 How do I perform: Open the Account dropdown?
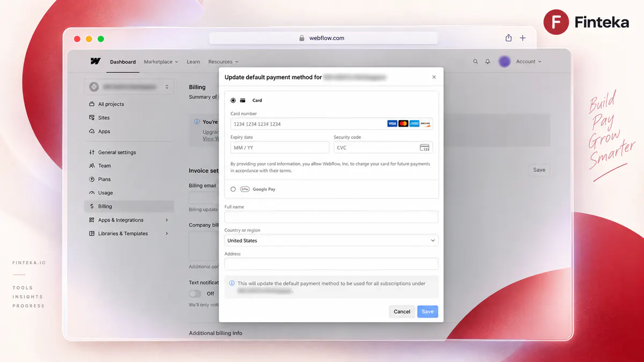(529, 62)
